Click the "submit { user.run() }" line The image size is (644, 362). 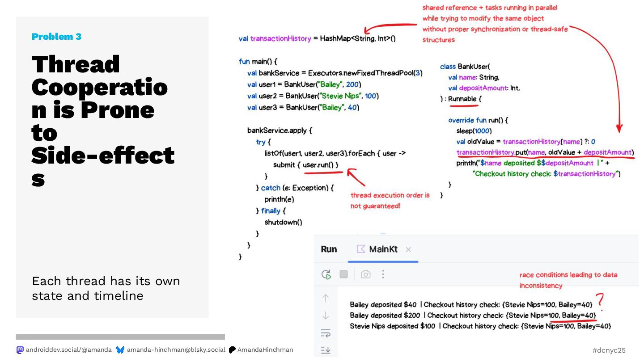[305, 165]
